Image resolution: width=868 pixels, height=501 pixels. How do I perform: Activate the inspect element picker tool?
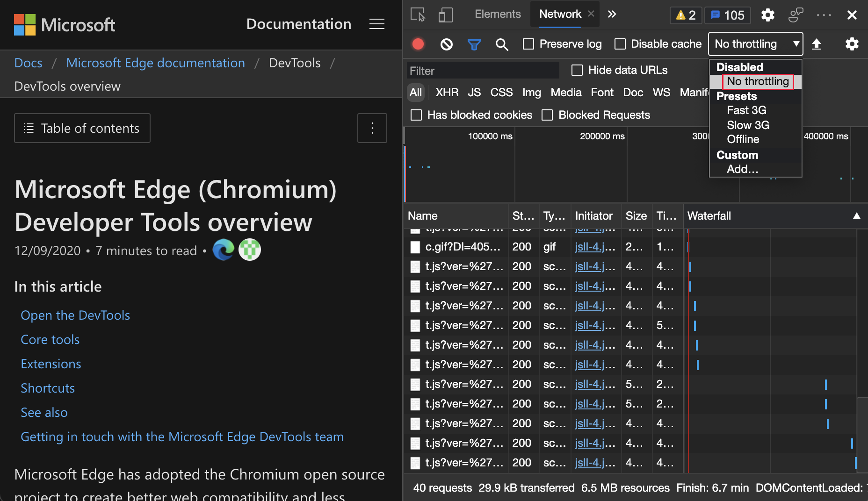pos(418,14)
